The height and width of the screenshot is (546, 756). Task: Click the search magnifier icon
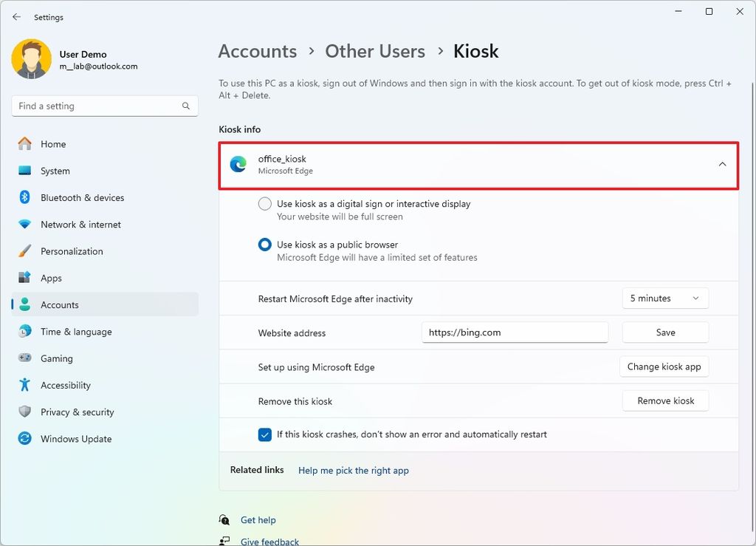click(x=185, y=106)
